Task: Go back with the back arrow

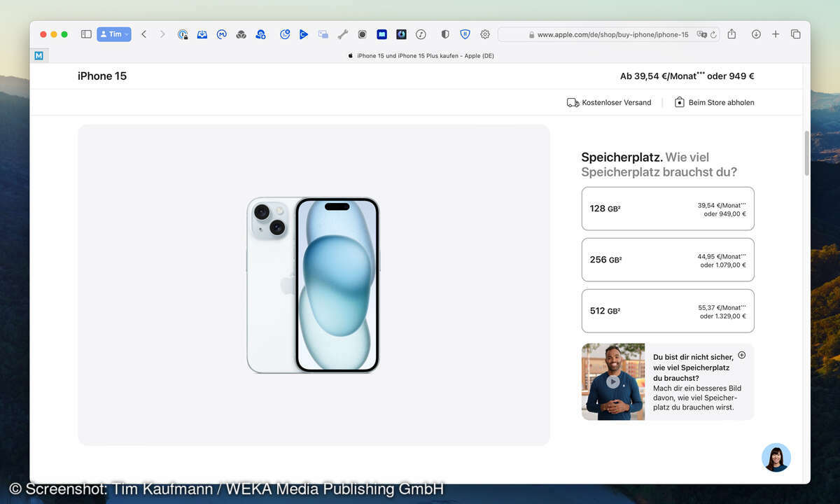Action: pos(143,34)
